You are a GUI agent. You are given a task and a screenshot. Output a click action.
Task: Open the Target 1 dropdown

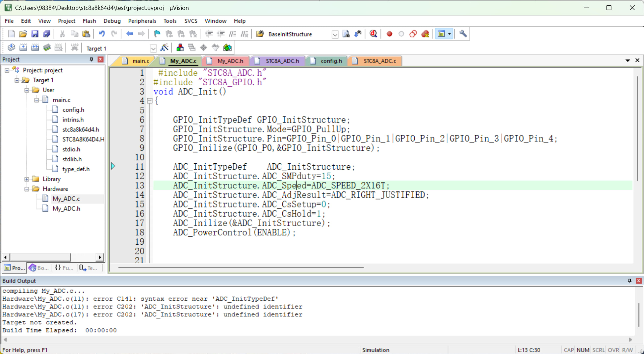[153, 48]
